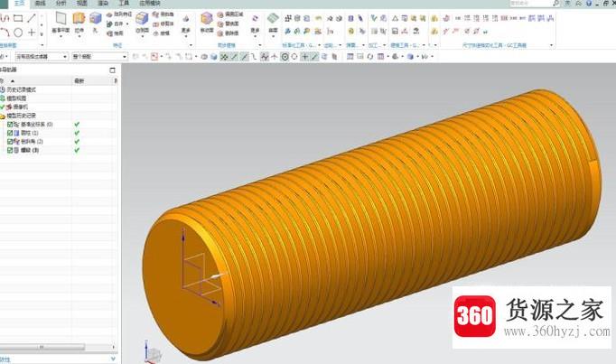Select the sketch Point plus tool
Viewport: 616px width, 364px height.
click(x=32, y=33)
